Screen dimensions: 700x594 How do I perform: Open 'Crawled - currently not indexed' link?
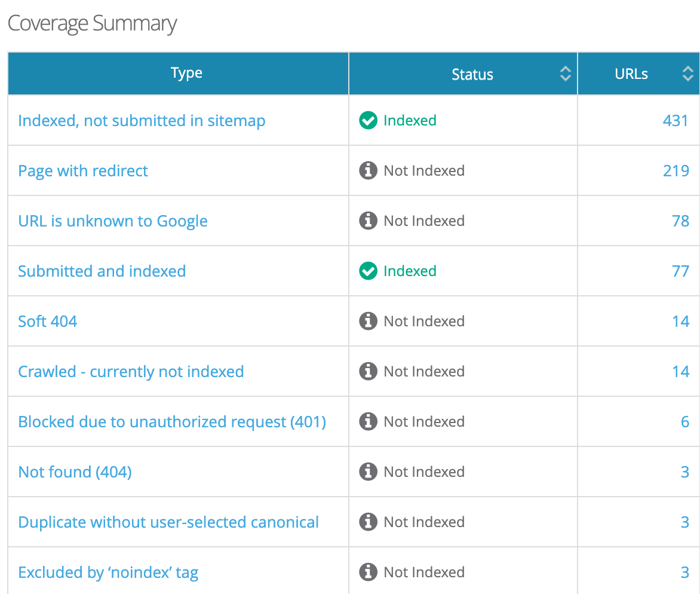point(131,372)
